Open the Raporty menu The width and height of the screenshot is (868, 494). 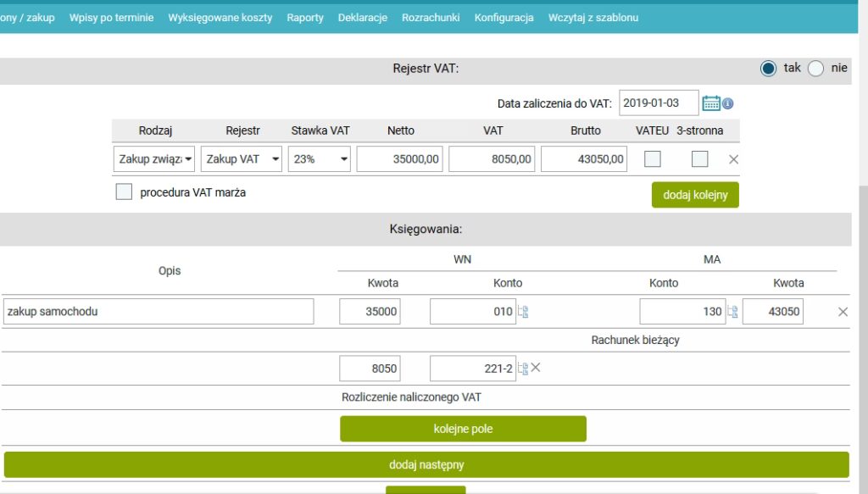pos(305,18)
